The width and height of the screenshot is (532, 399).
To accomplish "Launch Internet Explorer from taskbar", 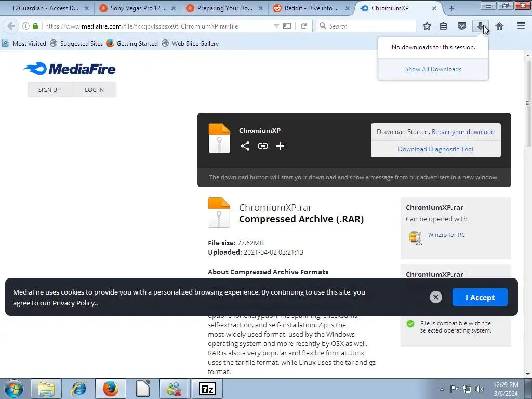I will 78,389.
